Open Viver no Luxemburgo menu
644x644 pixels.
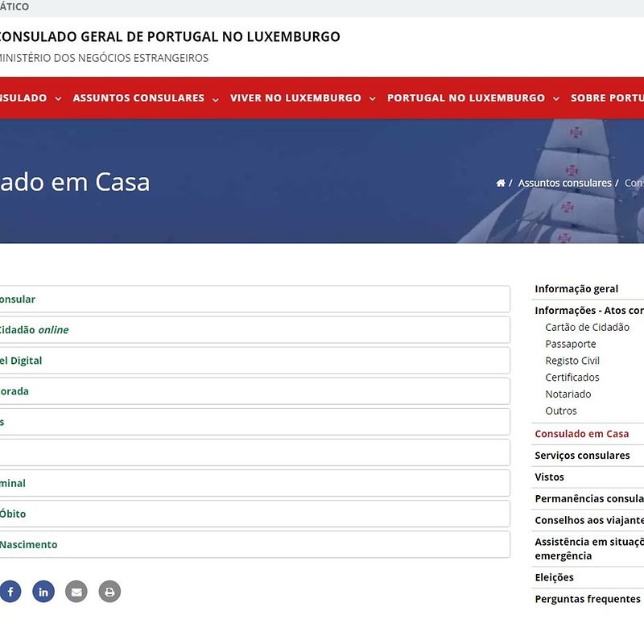click(x=295, y=97)
